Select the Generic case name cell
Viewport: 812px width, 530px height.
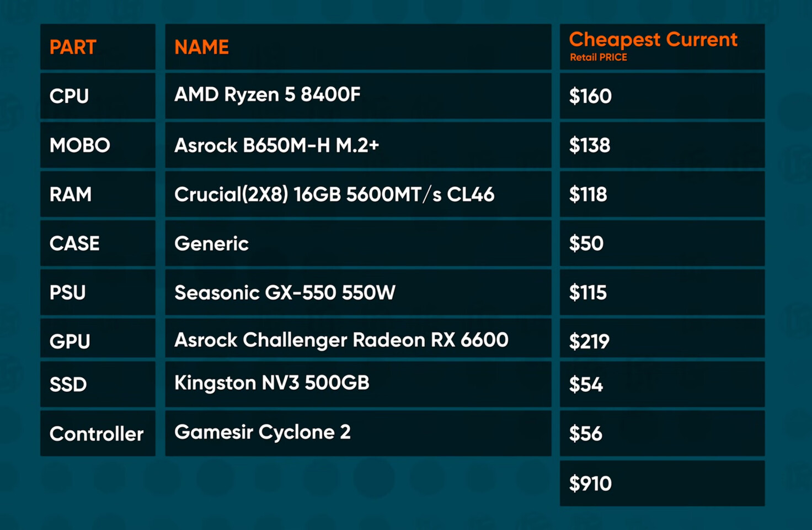pos(211,244)
